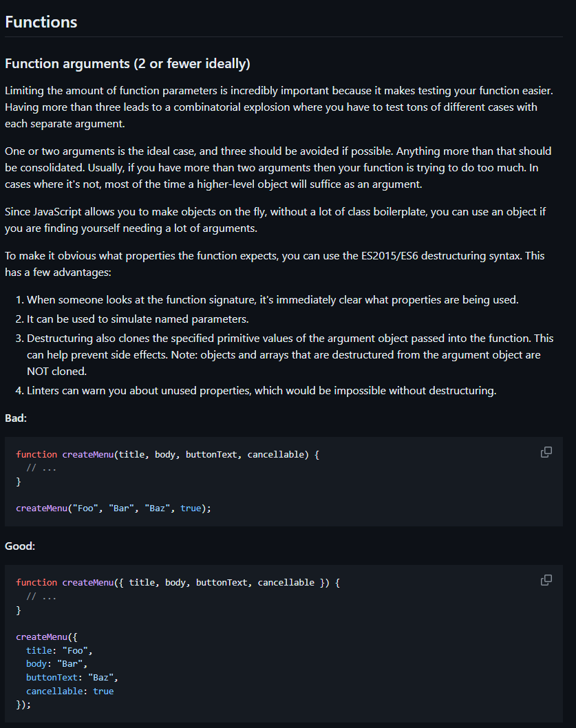The image size is (576, 728).
Task: Click the Good: label text
Action: pos(20,546)
